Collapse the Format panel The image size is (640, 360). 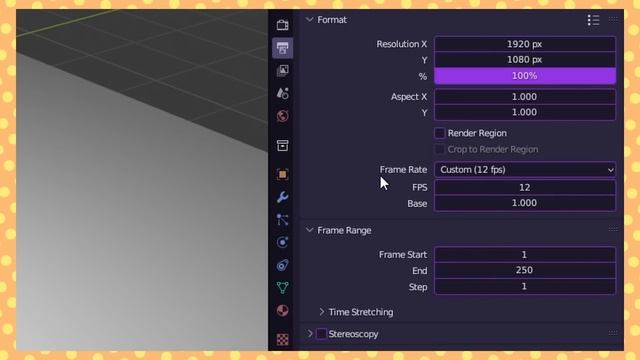[310, 20]
